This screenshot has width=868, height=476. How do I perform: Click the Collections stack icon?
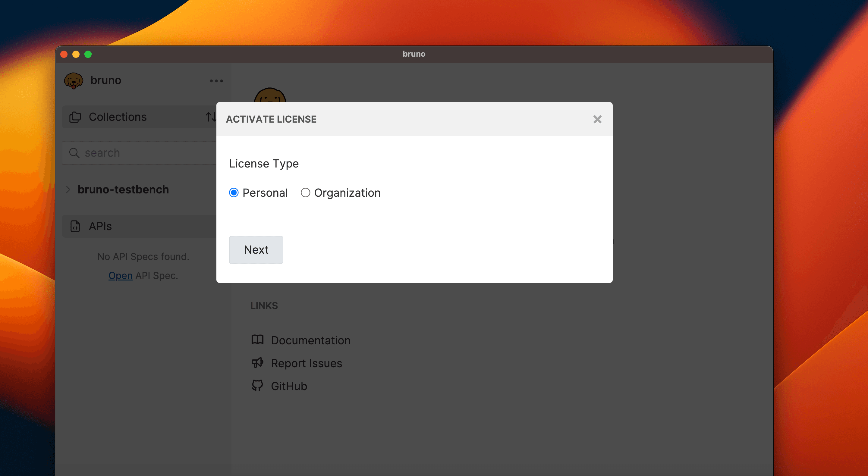click(75, 117)
